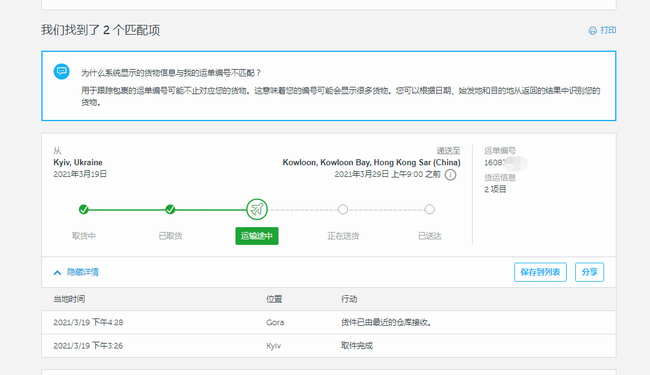
Task: Click the origin date 2021年3月19日
Action: click(80, 174)
